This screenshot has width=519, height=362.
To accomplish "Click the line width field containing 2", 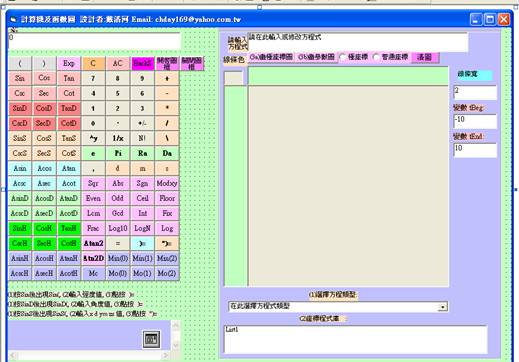I will [475, 92].
